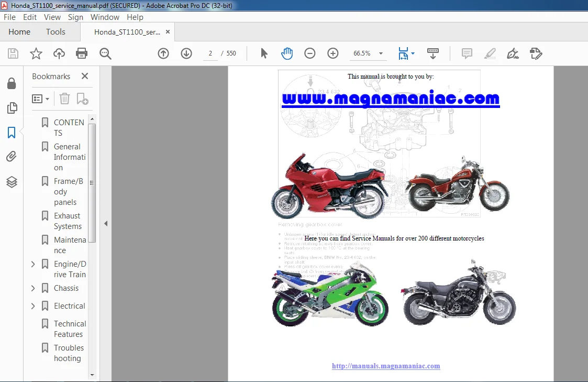
Task: Click bookmarks scrollbar down arrow
Action: tap(92, 375)
